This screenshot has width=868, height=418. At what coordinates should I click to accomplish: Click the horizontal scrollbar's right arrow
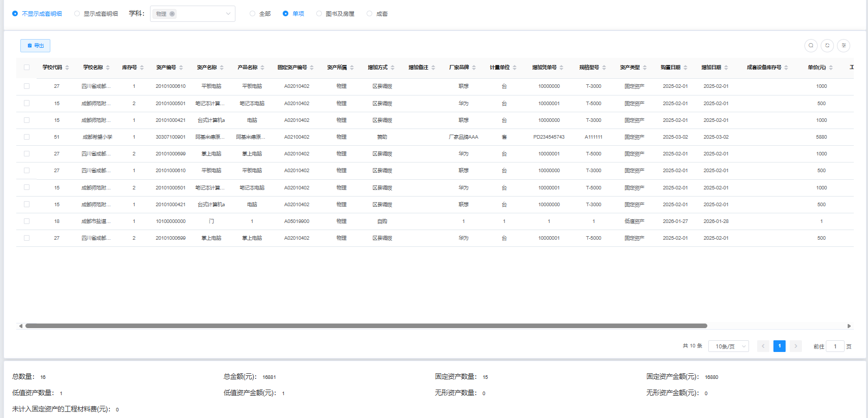[849, 326]
